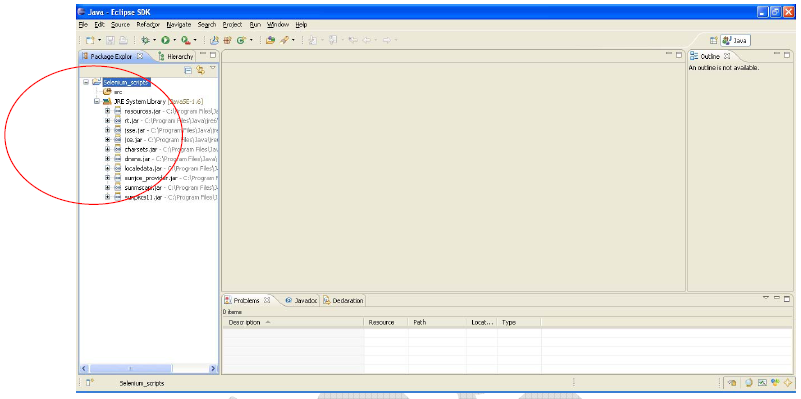Collapse the JRE System Library node

coord(97,102)
